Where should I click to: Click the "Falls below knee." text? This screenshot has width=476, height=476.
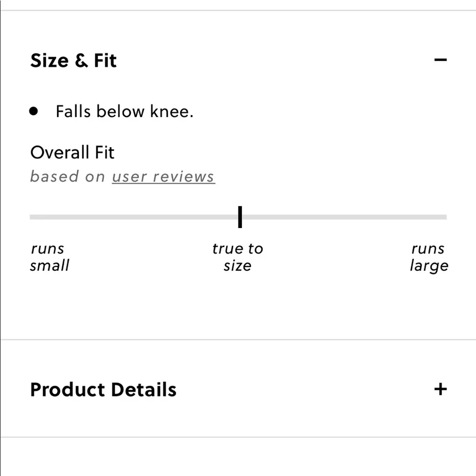pyautogui.click(x=124, y=111)
